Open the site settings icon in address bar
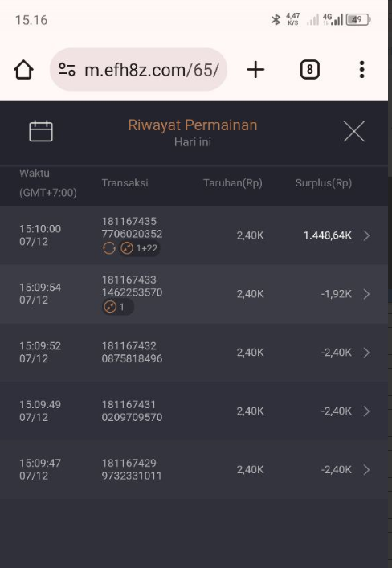The width and height of the screenshot is (392, 568). coord(67,70)
